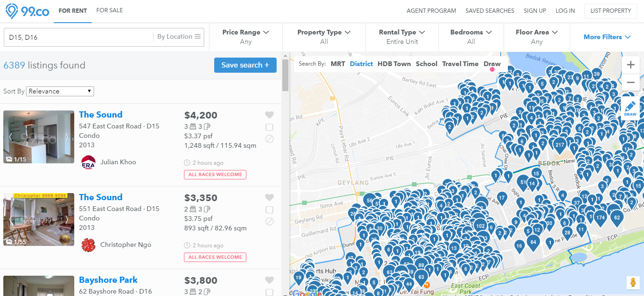644x296 pixels.
Task: Zoom in on the map
Action: coord(630,65)
